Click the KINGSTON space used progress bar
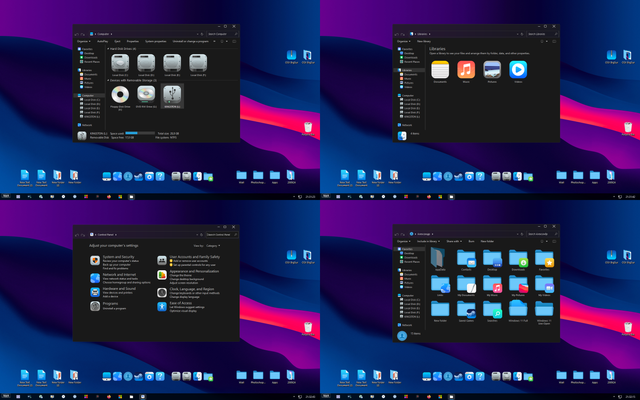This screenshot has width=640, height=400. pyautogui.click(x=138, y=132)
